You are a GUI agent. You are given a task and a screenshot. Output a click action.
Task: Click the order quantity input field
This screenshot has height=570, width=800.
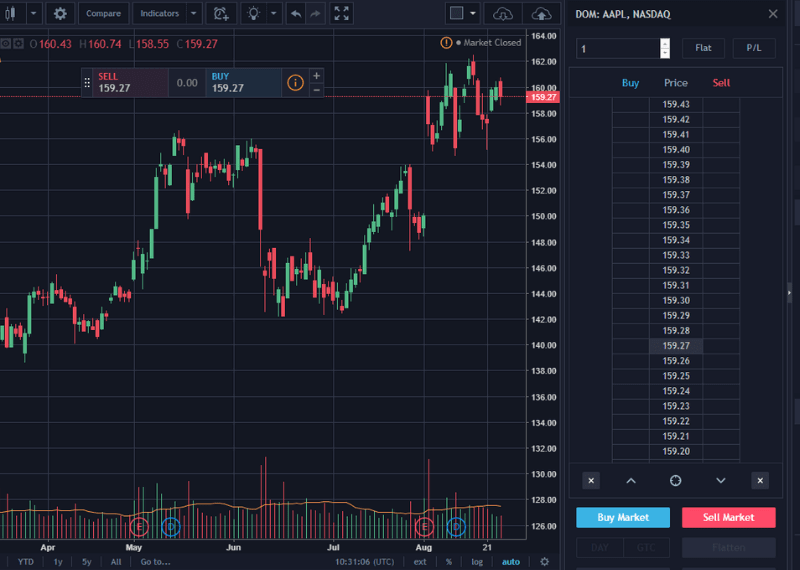(616, 48)
